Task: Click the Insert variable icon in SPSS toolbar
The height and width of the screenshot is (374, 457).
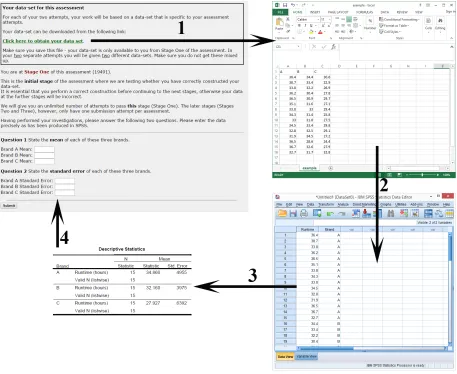Action: [x=415, y=213]
